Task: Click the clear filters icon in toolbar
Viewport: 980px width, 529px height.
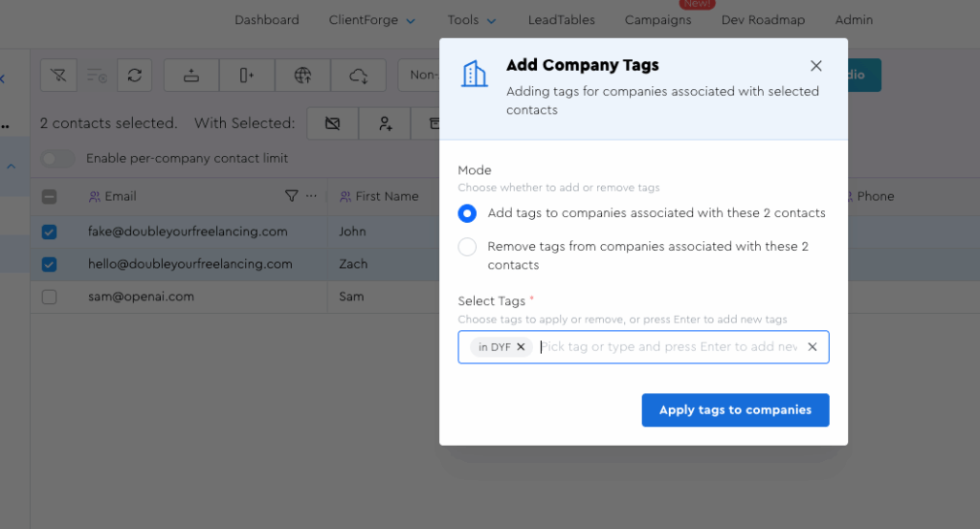Action: click(58, 76)
